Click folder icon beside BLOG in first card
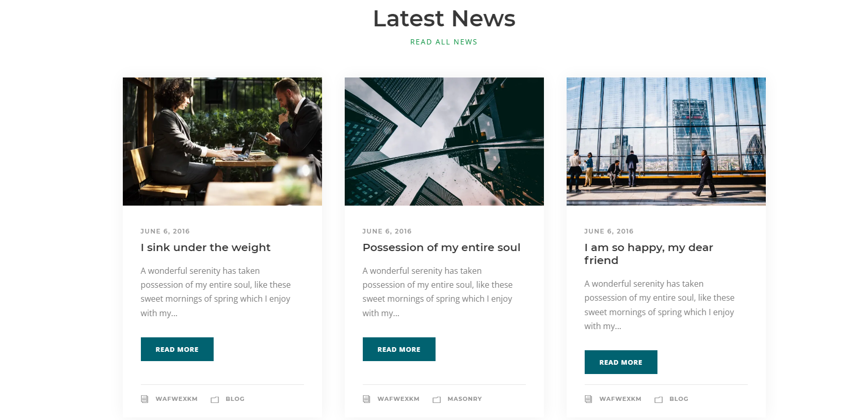The width and height of the screenshot is (868, 420). [x=215, y=399]
